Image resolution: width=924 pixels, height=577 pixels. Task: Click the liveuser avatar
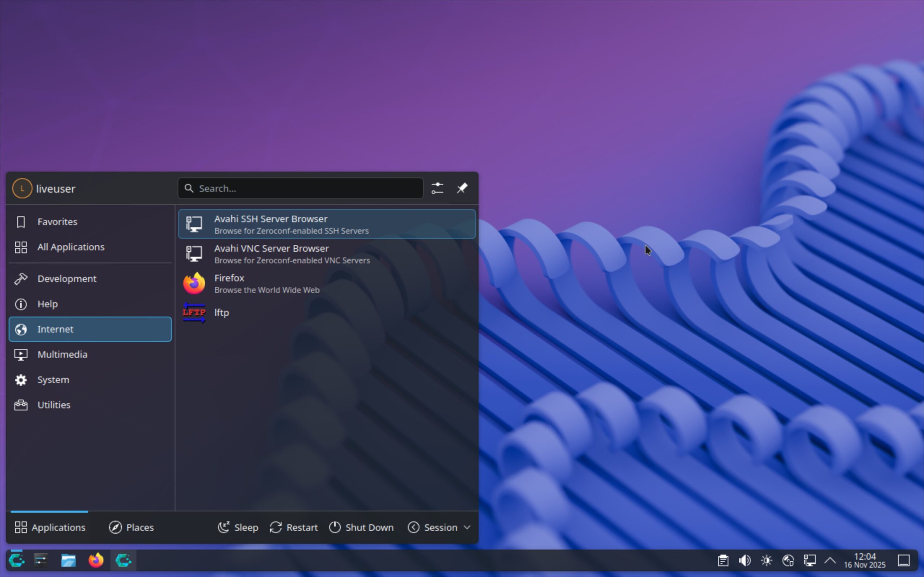[22, 188]
